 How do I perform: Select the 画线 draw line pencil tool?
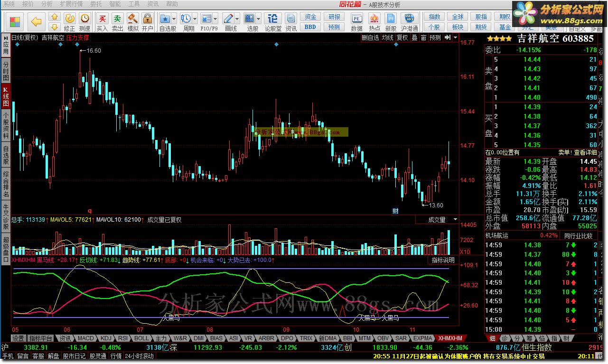228,19
